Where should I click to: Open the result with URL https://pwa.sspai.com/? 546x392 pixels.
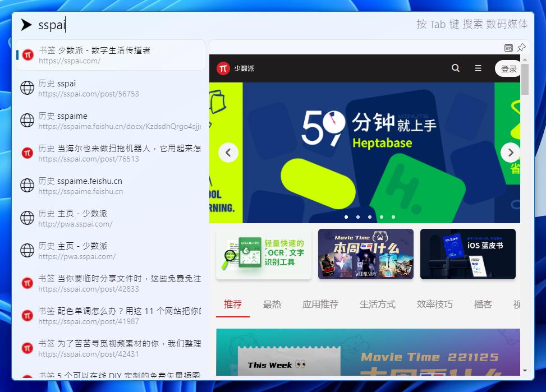click(111, 251)
